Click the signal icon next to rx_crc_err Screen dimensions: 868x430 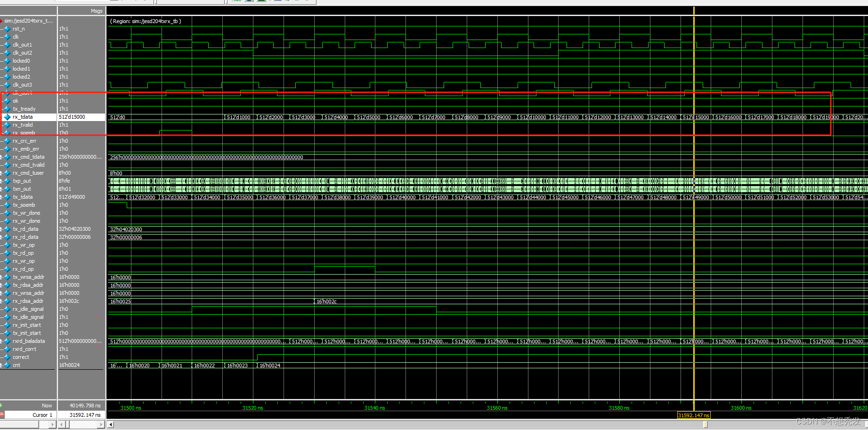pos(8,141)
